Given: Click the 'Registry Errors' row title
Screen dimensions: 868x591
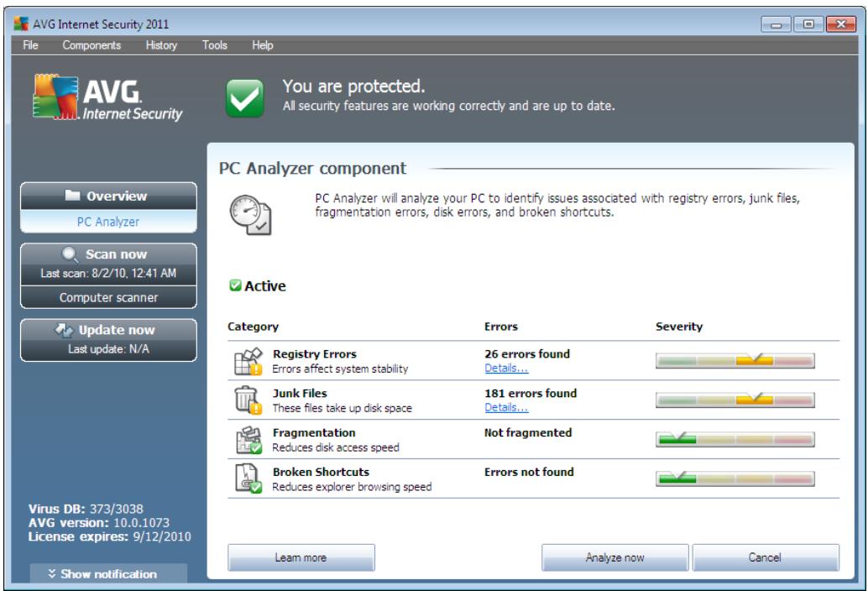Looking at the screenshot, I should coord(315,354).
